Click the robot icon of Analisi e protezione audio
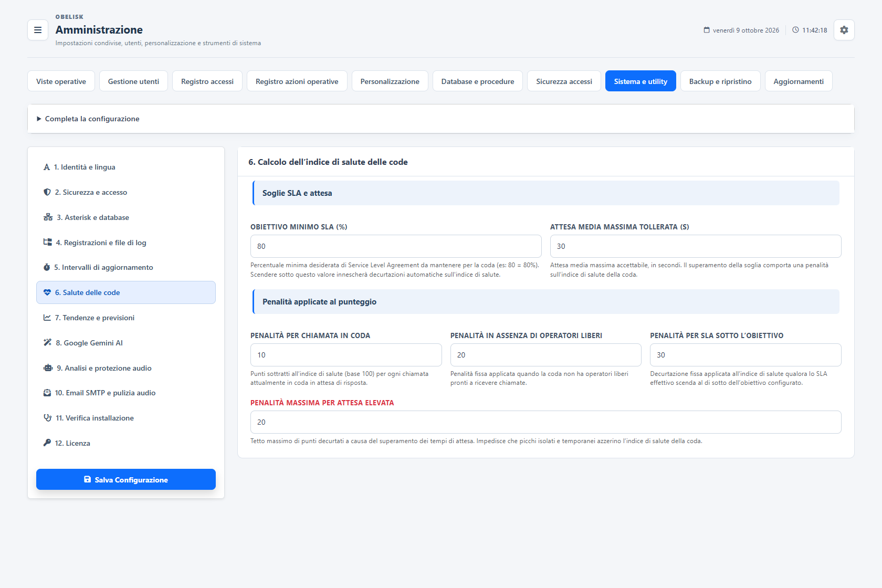The width and height of the screenshot is (882, 588). tap(48, 368)
